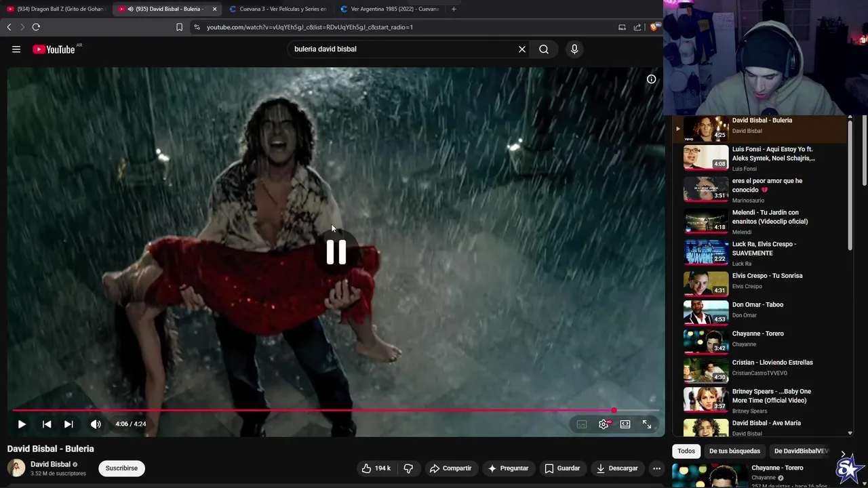Play Cristian - Lloviendo Estrellas

(759, 369)
